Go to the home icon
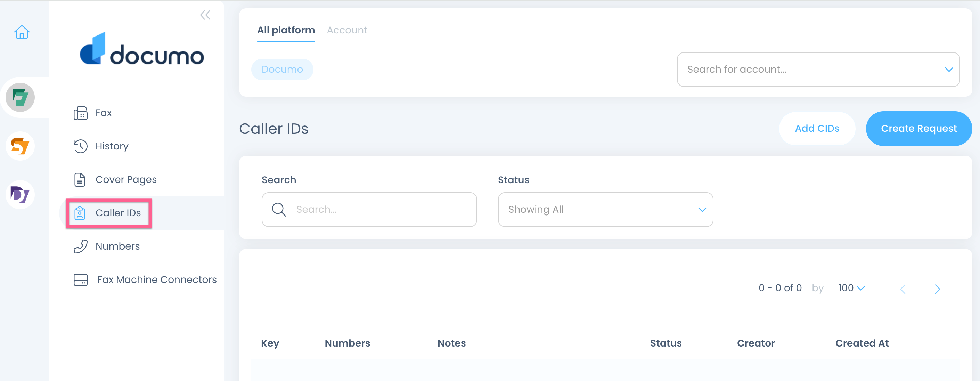This screenshot has width=980, height=381. pyautogui.click(x=22, y=32)
